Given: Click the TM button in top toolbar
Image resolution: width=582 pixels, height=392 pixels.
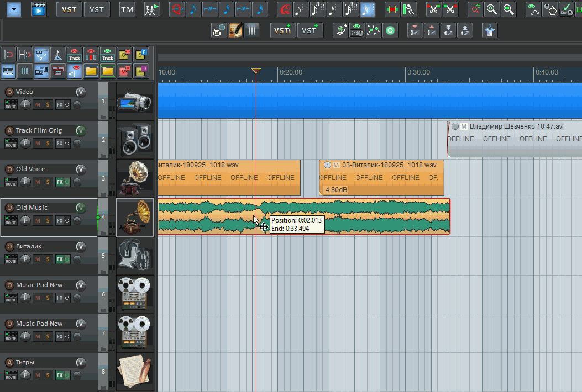Looking at the screenshot, I should click(127, 9).
